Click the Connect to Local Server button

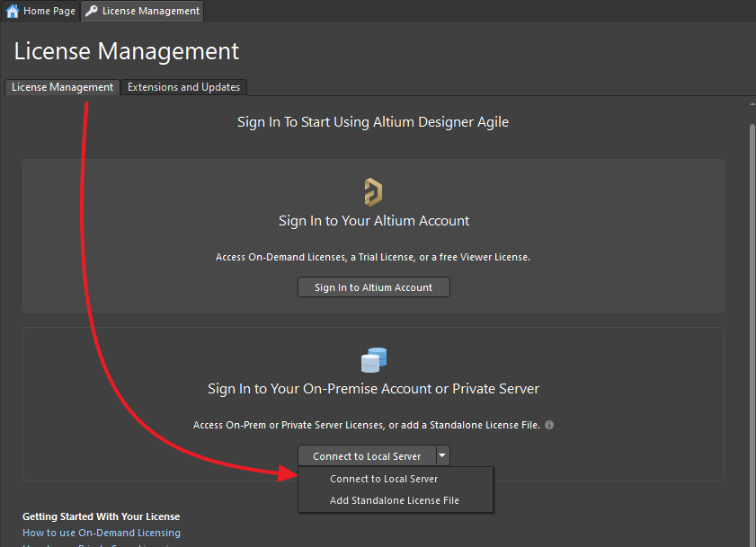[367, 456]
